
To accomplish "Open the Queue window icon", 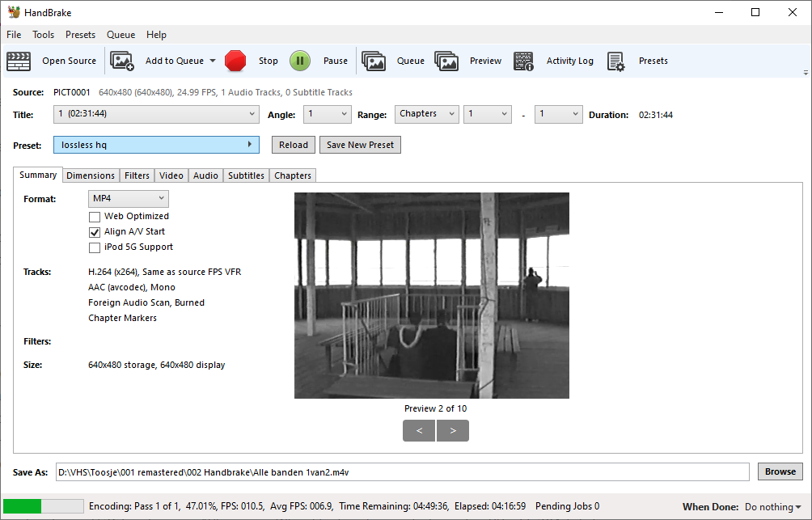I will coord(374,61).
